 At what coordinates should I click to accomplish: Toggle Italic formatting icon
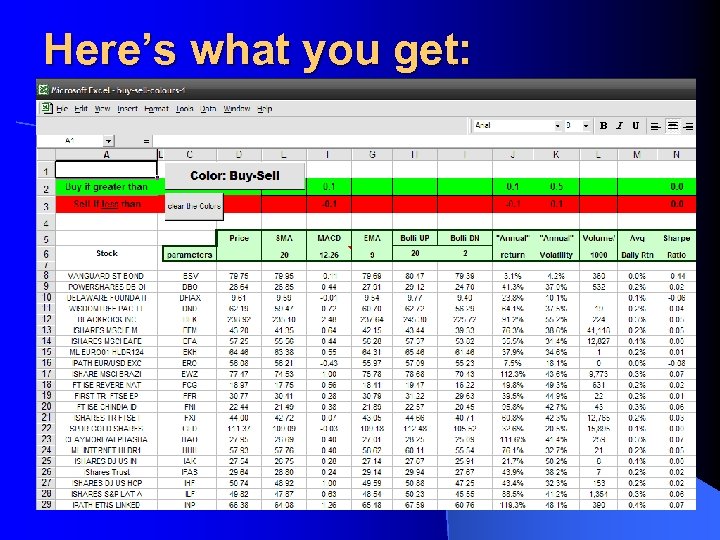(x=619, y=125)
